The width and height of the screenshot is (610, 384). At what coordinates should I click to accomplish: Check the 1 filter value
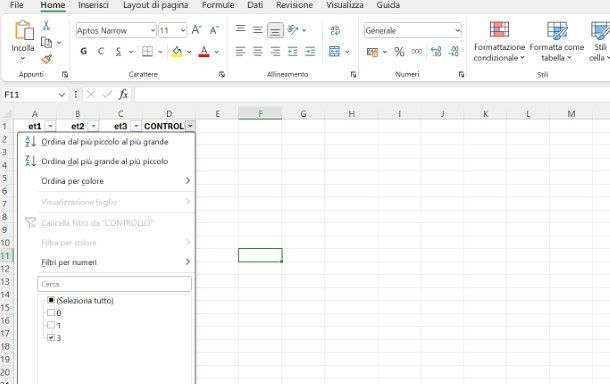point(51,325)
